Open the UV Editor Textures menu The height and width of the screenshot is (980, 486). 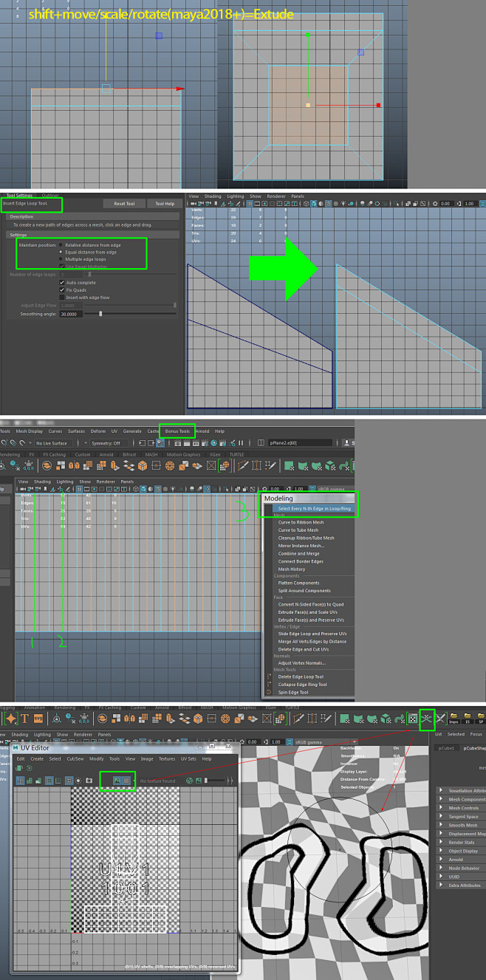pos(167,758)
